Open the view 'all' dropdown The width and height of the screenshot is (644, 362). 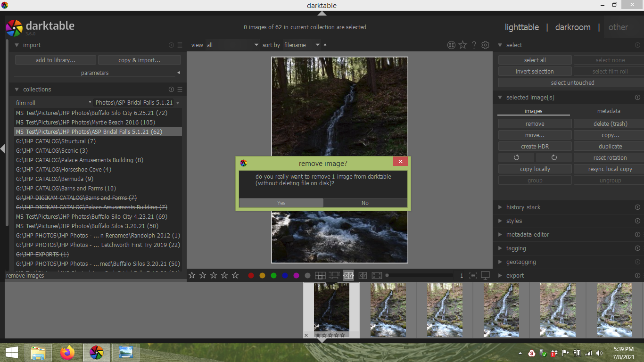(232, 45)
